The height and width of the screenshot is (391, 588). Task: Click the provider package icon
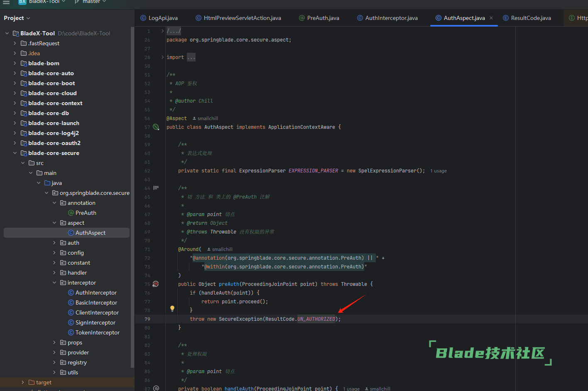[x=63, y=352]
